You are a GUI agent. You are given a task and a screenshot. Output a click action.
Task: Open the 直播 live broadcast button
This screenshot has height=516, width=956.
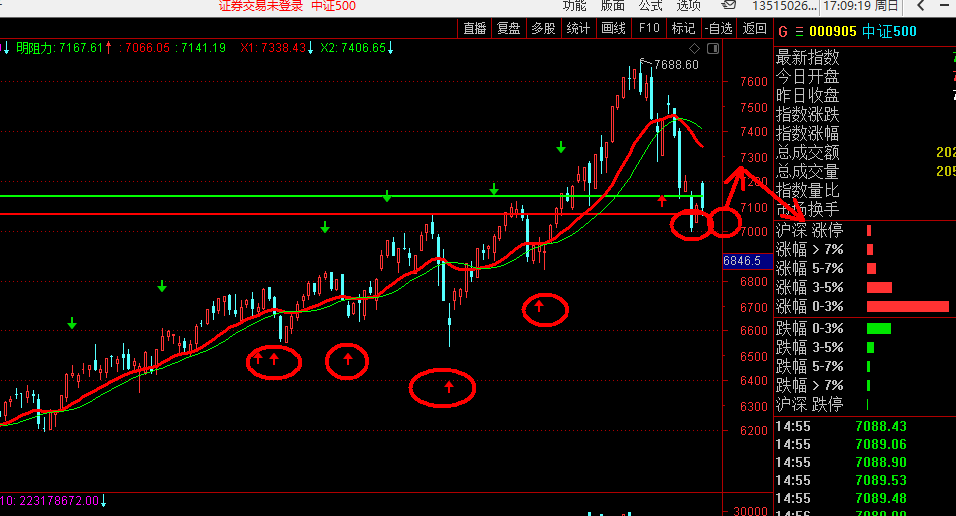click(x=474, y=28)
